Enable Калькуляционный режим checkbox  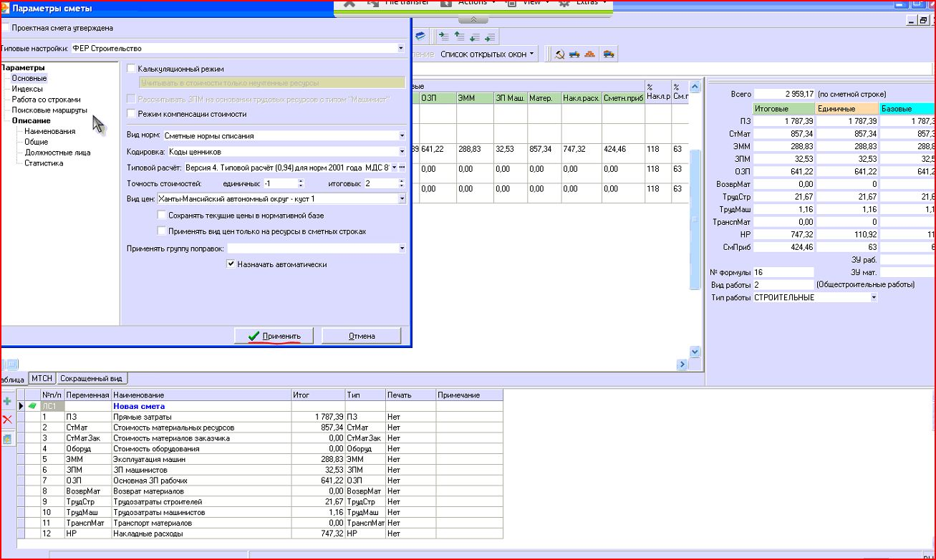(131, 69)
